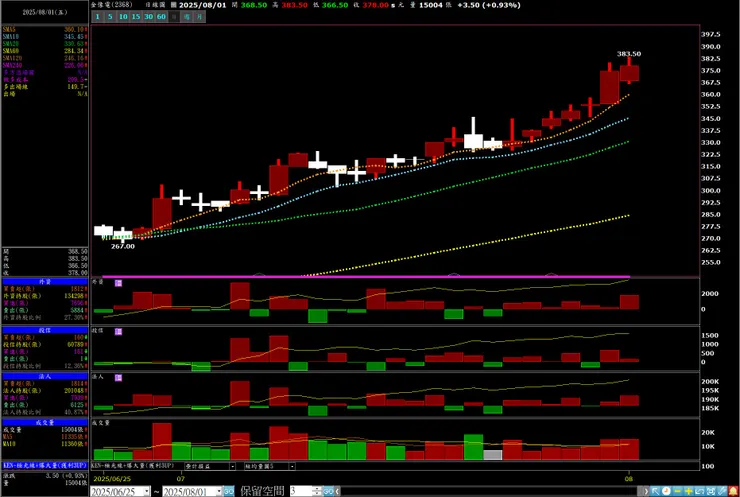Image resolution: width=740 pixels, height=497 pixels.
Task: Switch to the 1-minute chart period
Action: tap(97, 17)
